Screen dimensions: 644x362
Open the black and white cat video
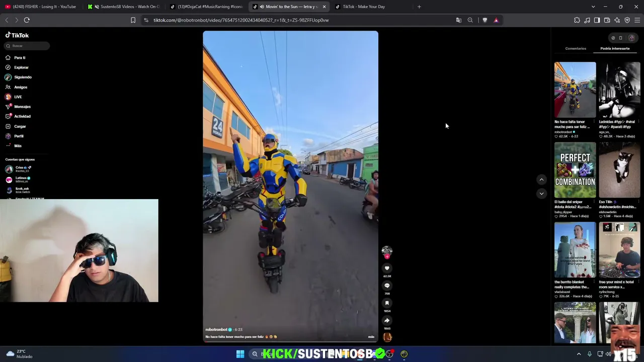pos(619,170)
